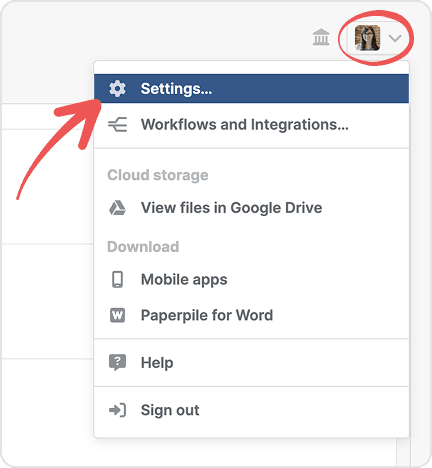
Task: Click the Sign out arrow icon
Action: click(x=117, y=410)
